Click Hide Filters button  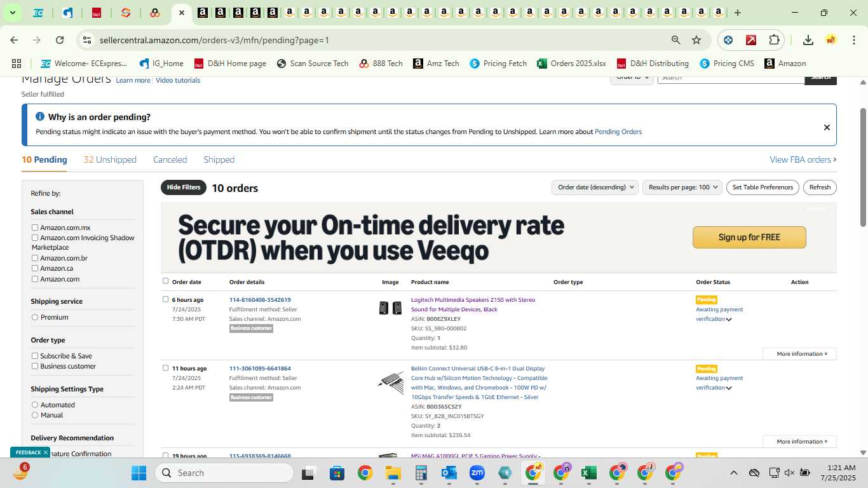[184, 187]
